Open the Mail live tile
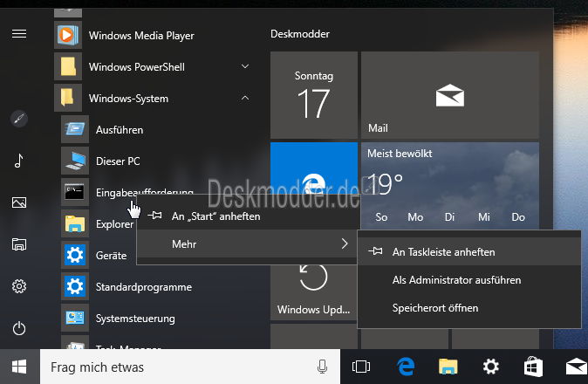588x384 pixels. [x=450, y=95]
